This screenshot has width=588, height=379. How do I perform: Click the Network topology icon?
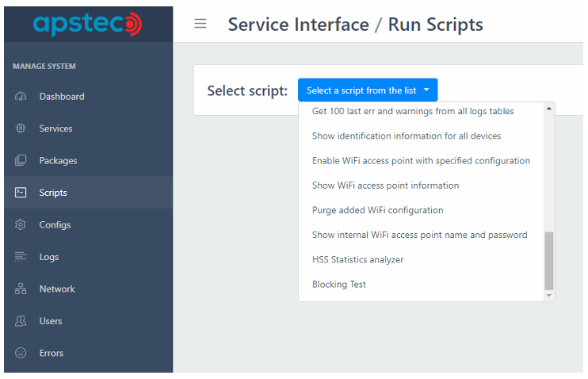tap(21, 289)
